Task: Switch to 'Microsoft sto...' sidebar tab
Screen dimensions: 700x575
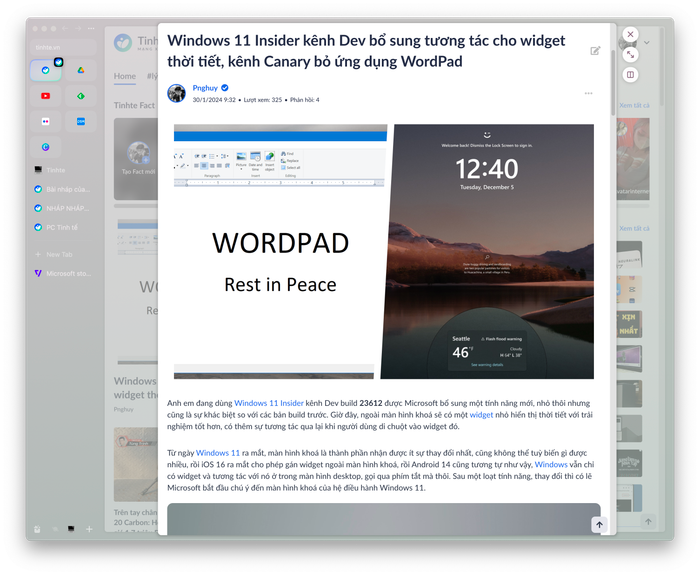Action: click(x=63, y=273)
